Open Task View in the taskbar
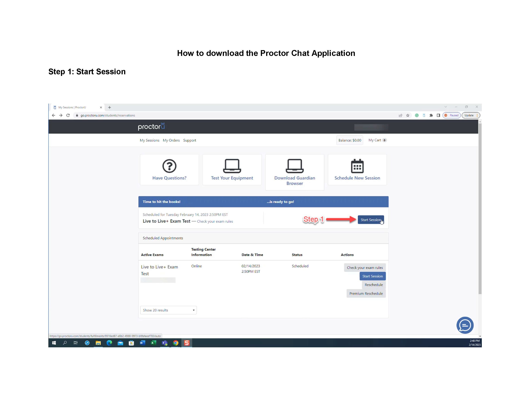The width and height of the screenshot is (532, 411). [75, 343]
